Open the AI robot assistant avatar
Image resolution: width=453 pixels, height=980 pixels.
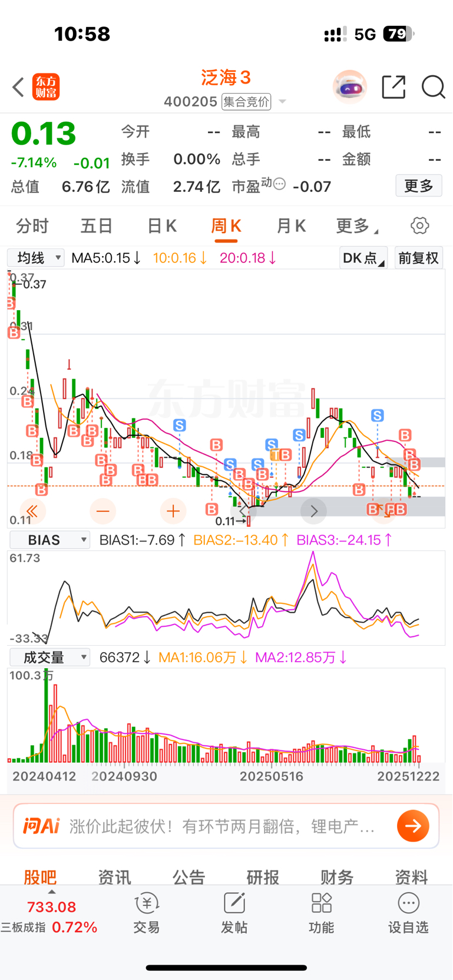pyautogui.click(x=350, y=87)
